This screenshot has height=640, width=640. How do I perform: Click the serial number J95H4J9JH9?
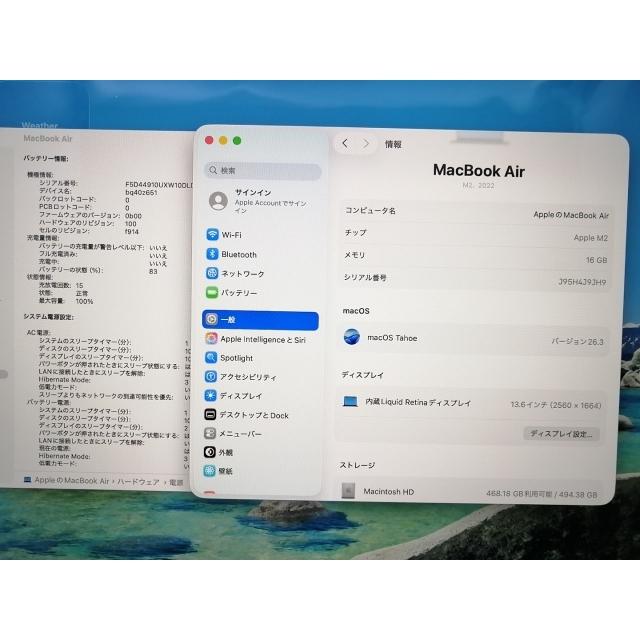tap(582, 282)
